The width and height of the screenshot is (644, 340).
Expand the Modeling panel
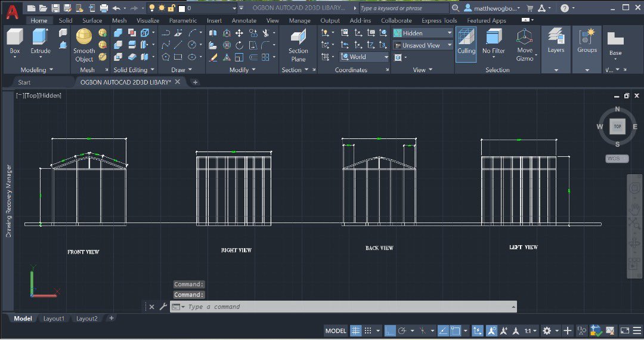click(37, 70)
